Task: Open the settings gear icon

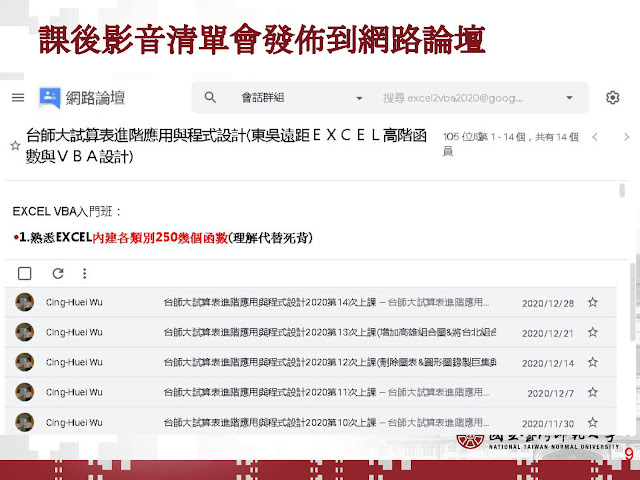Action: (x=612, y=98)
